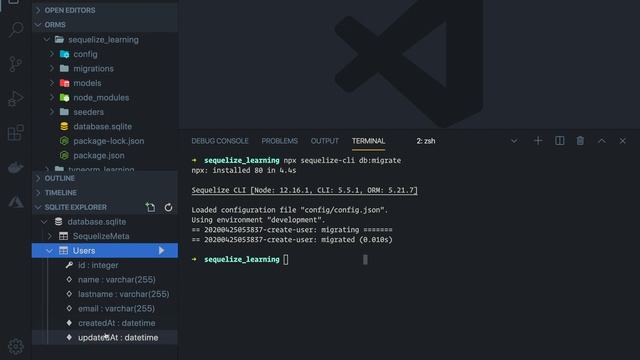Open the Manage gear menu
The image size is (640, 360).
16,347
